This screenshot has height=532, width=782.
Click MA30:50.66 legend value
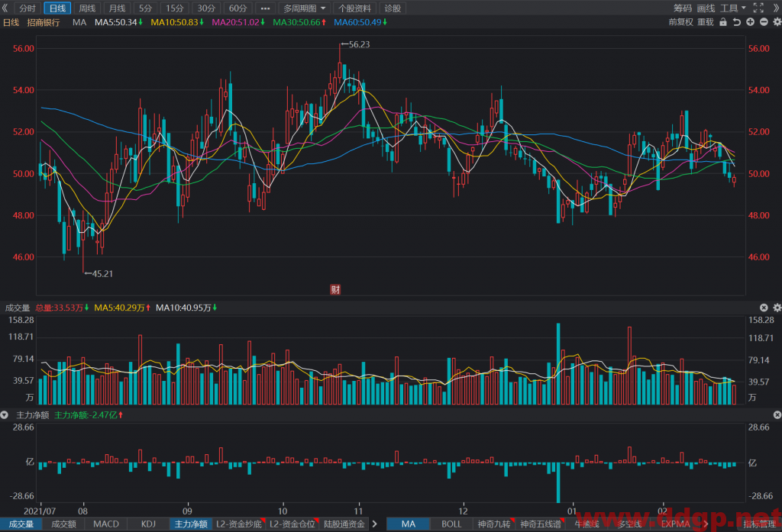pyautogui.click(x=299, y=22)
